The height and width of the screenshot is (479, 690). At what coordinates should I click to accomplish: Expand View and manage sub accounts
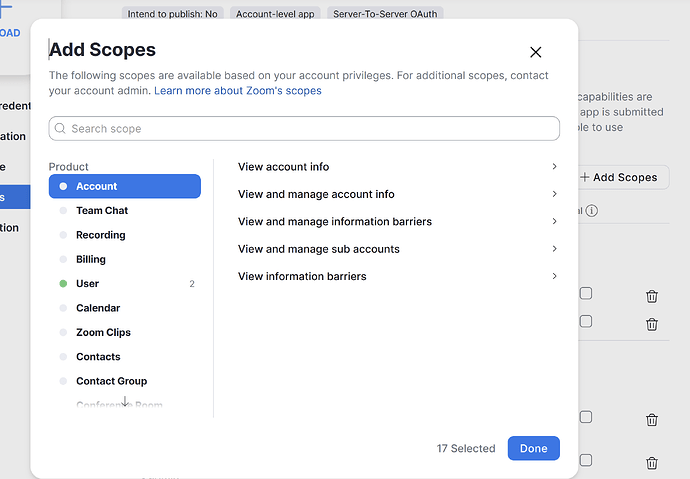(x=398, y=249)
